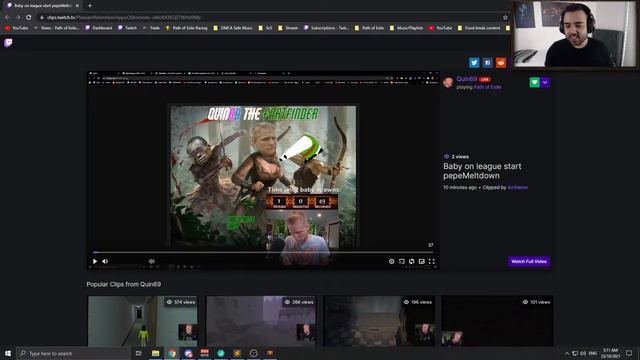Image resolution: width=640 pixels, height=360 pixels.
Task: Open File Explorer from the taskbar
Action: 156,353
